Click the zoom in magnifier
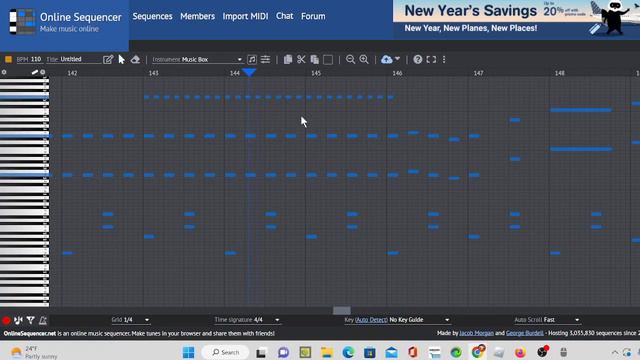The width and height of the screenshot is (640, 360). [364, 60]
